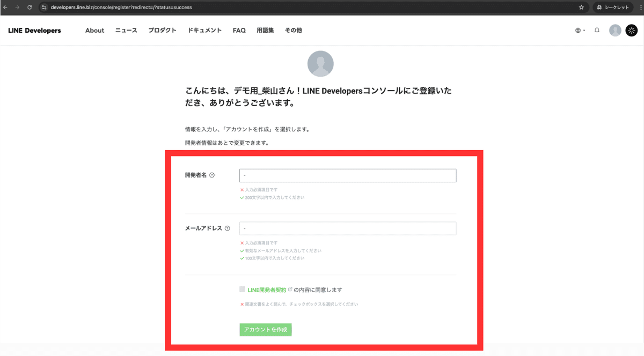Toggle the light/dark theme sun icon
The image size is (644, 356).
click(x=632, y=31)
